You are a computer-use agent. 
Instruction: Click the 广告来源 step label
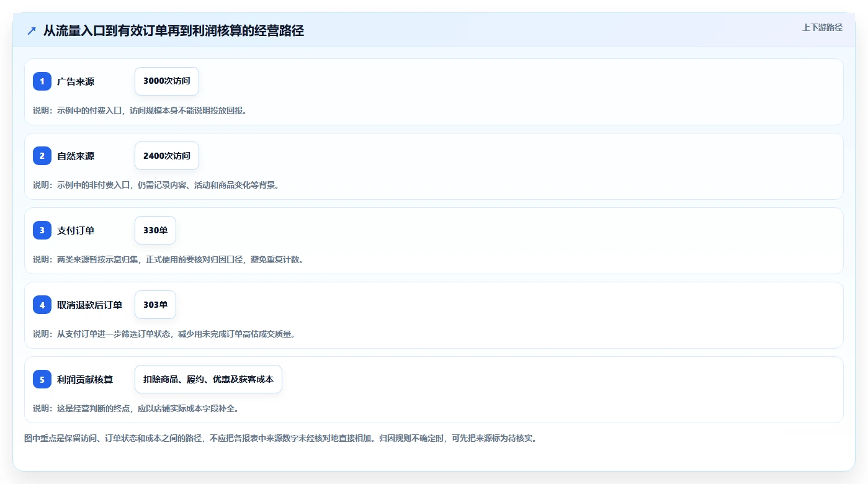point(76,81)
